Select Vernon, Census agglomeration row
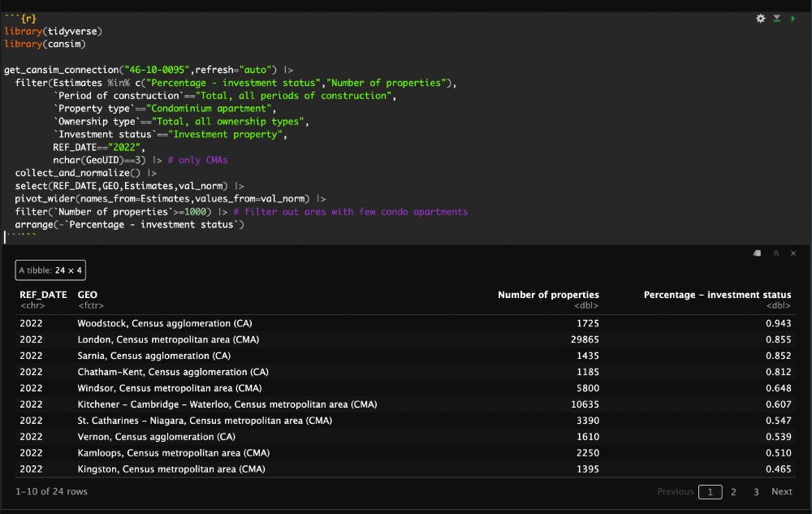Image resolution: width=812 pixels, height=514 pixels. point(405,437)
